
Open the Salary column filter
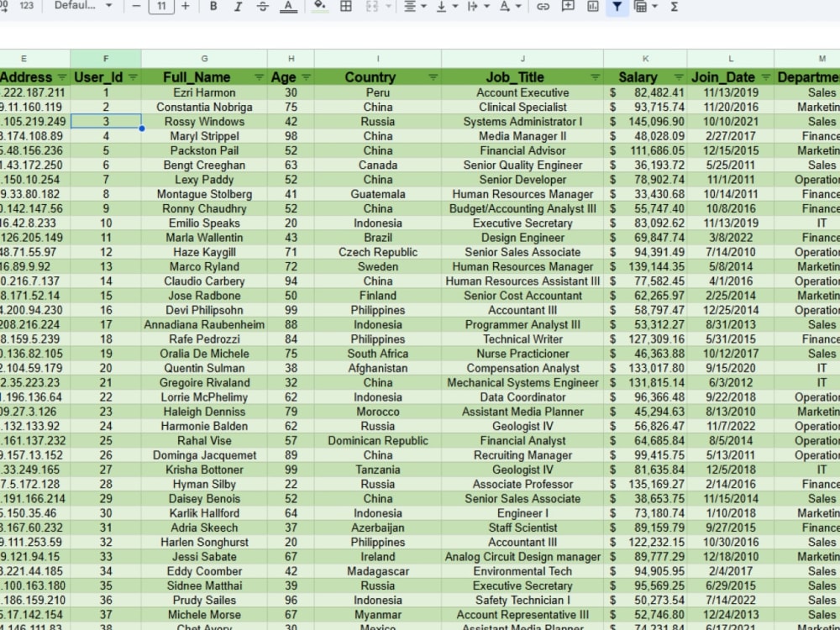679,77
